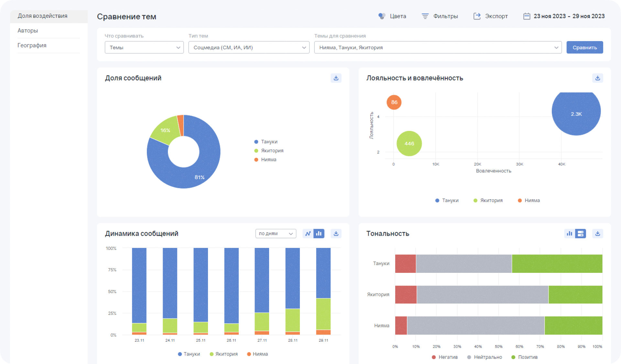Switch Динамика сообщений to line chart view
The image size is (621, 364).
pos(308,233)
